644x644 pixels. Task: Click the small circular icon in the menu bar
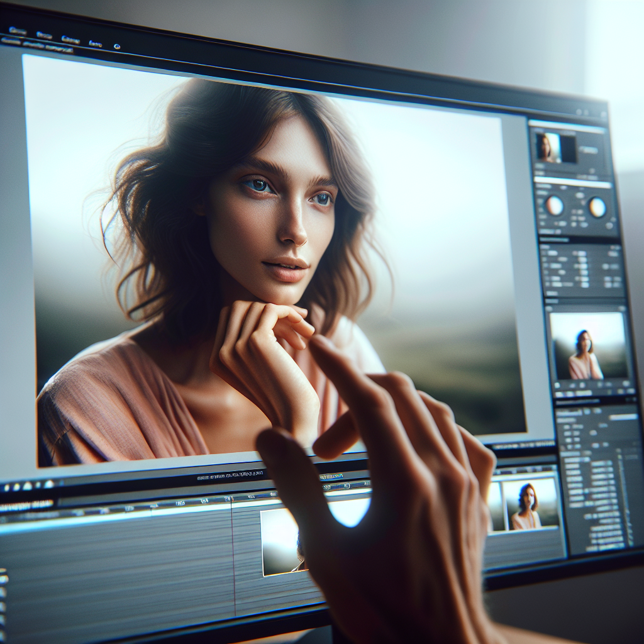coord(117,47)
